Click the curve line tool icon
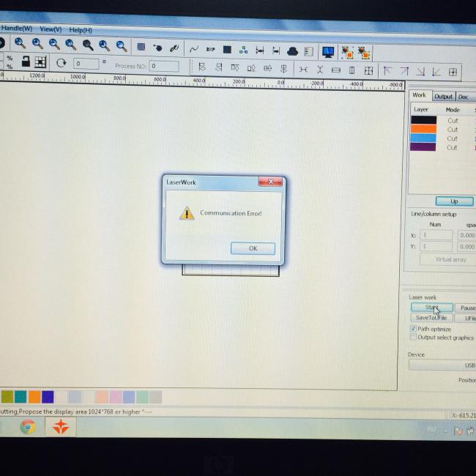This screenshot has width=476, height=476. pos(194,50)
